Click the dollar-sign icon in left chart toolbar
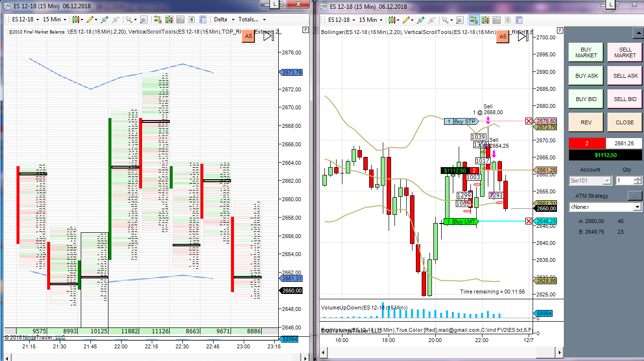 (192, 19)
